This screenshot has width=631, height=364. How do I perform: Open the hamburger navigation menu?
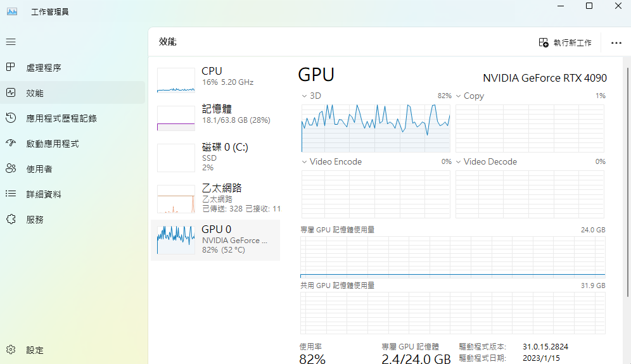11,42
